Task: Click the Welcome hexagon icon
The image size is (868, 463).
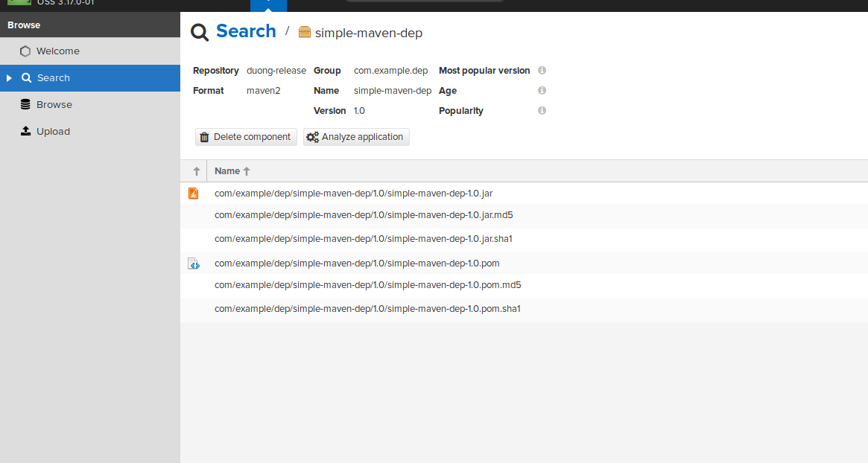Action: [25, 51]
